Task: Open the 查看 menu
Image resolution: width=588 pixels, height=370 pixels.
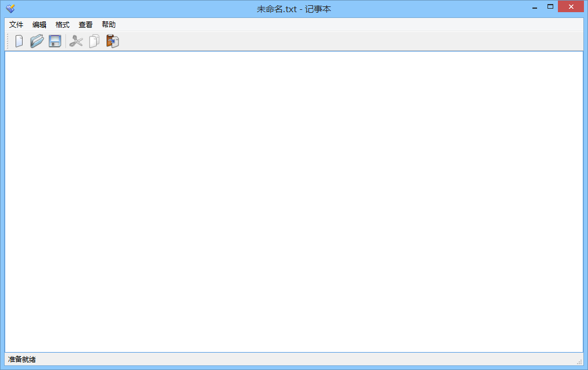Action: tap(86, 25)
